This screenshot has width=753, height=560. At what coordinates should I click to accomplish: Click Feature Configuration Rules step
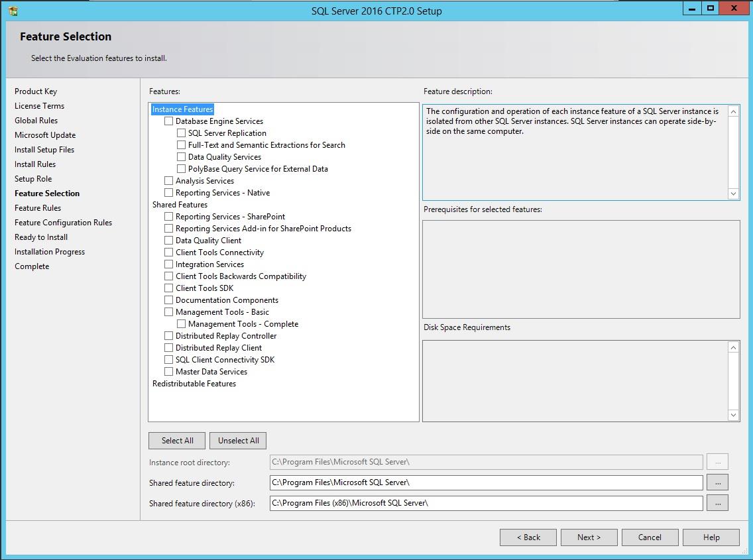[x=64, y=223]
